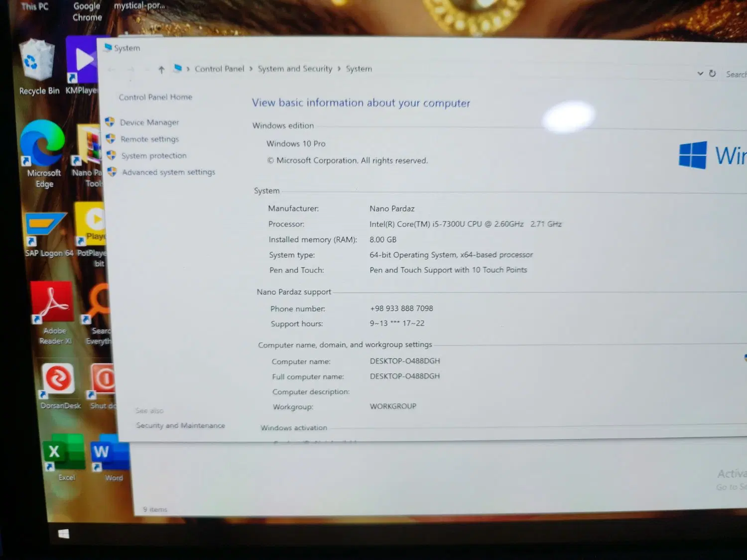The width and height of the screenshot is (747, 560).
Task: Click the Up arrow in the address bar
Action: tap(161, 70)
